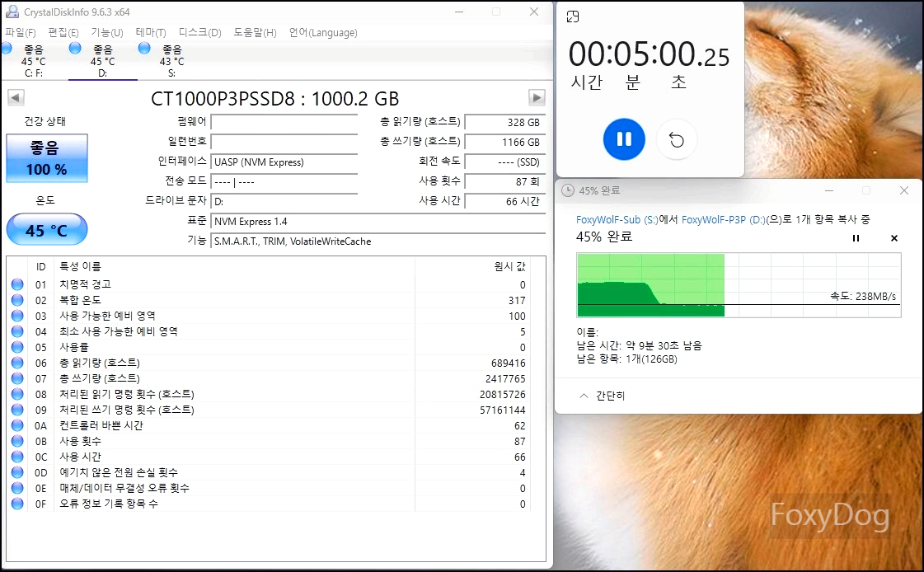
Task: Click status icon for 사용률 row
Action: (17, 347)
